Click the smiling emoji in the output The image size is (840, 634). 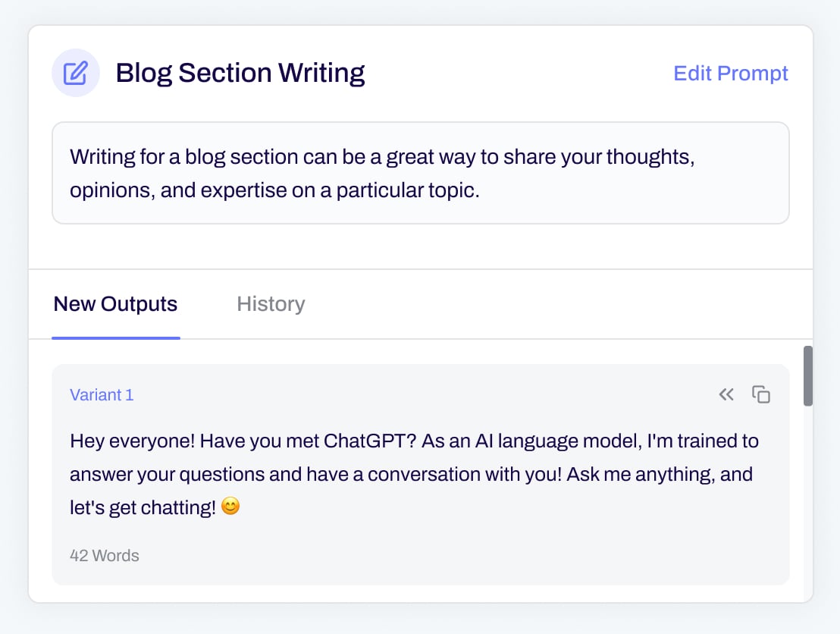coord(230,507)
